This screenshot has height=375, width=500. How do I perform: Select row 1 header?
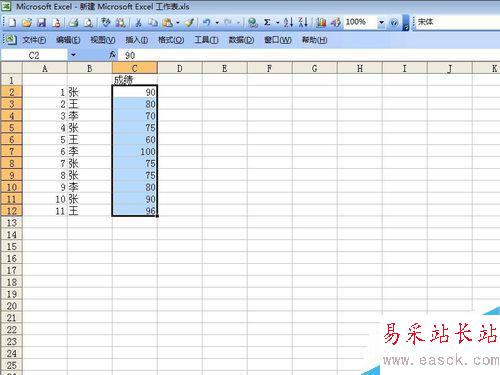coord(11,80)
